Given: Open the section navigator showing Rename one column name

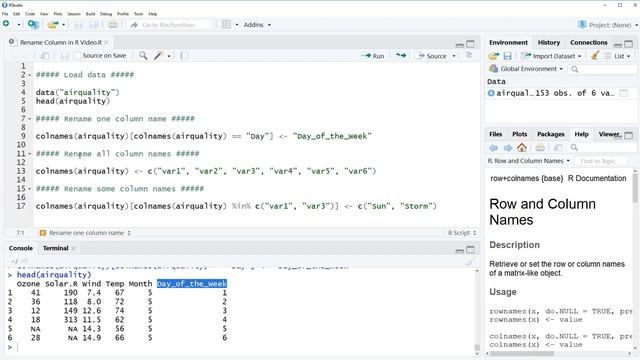Looking at the screenshot, I should point(85,233).
